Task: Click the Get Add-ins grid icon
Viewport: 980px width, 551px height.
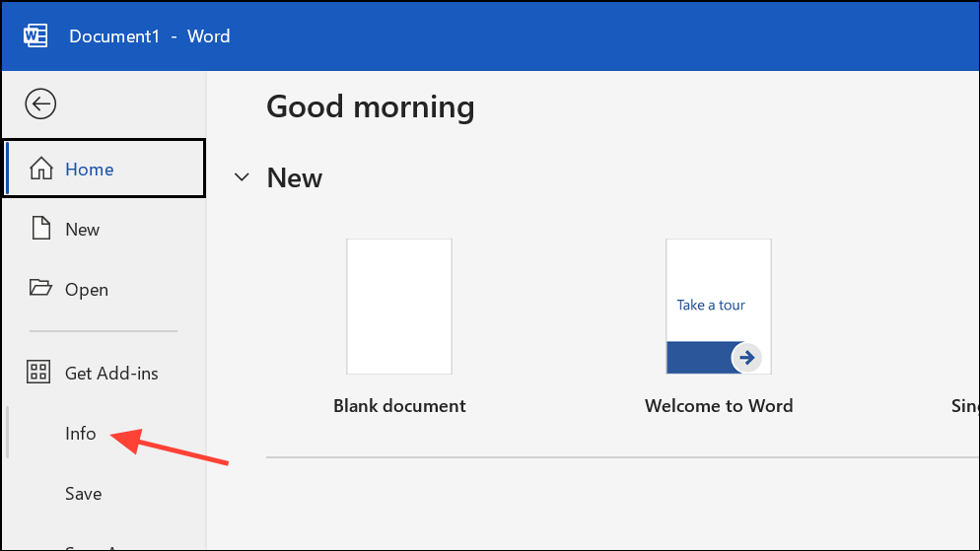Action: [39, 373]
